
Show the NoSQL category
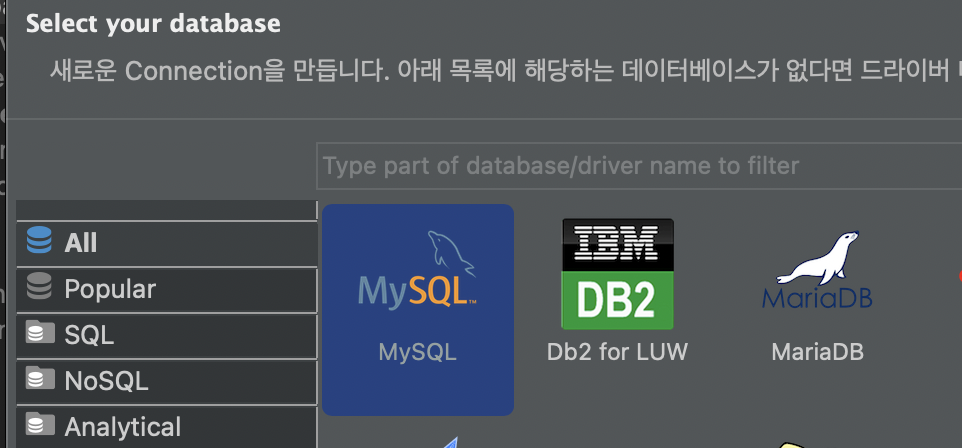[x=166, y=382]
